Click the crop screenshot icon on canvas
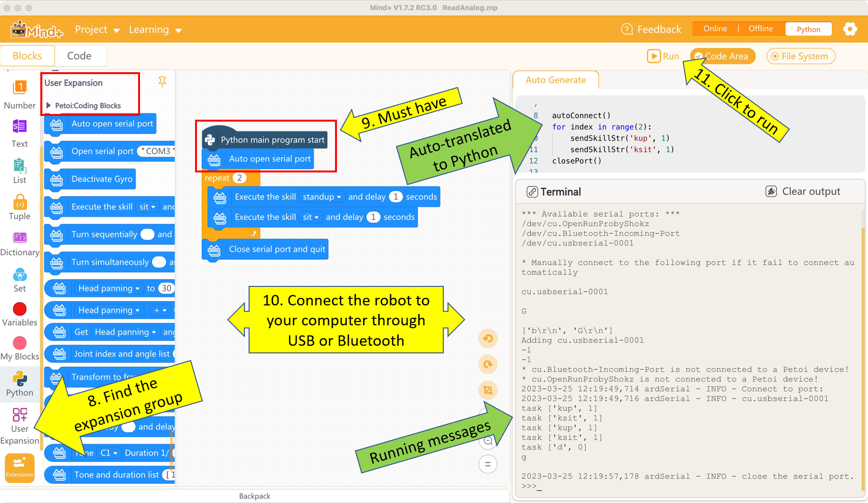Viewport: 868px width, 503px height. (x=487, y=390)
